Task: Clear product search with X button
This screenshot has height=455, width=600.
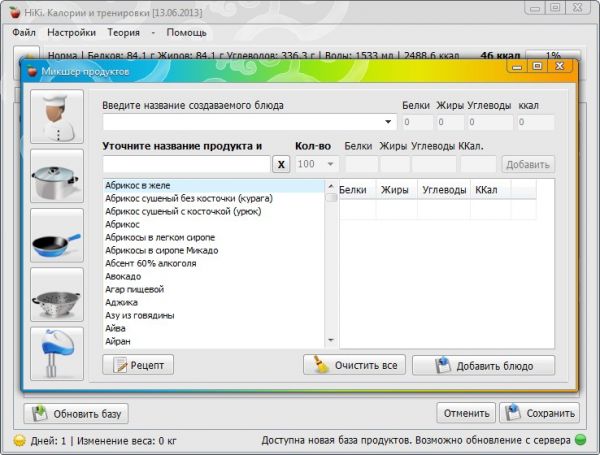Action: tap(281, 164)
